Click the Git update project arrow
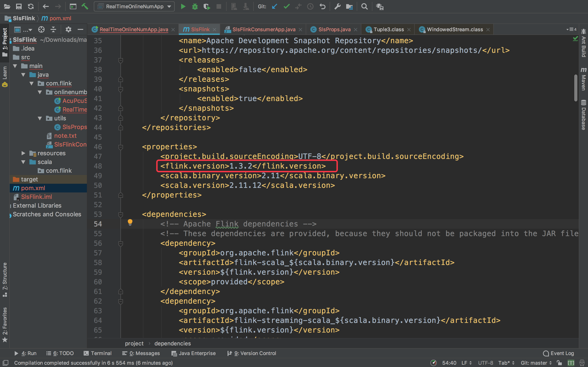588x367 pixels. [x=274, y=7]
